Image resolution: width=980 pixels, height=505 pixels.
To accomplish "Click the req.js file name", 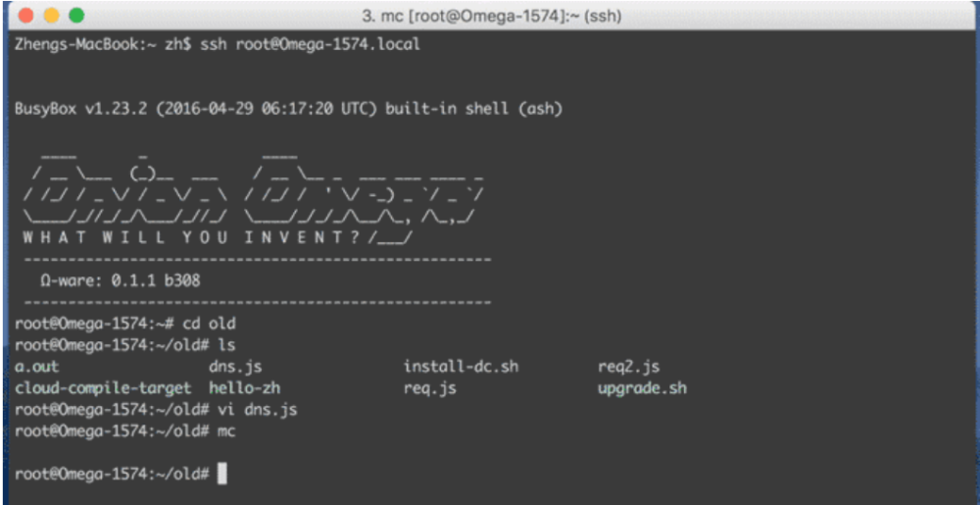I will click(x=429, y=389).
